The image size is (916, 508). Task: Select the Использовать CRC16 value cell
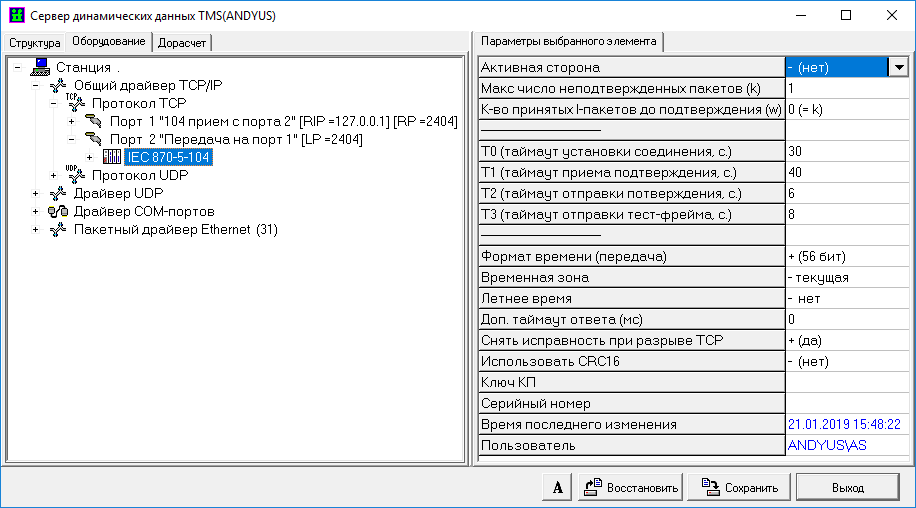click(x=846, y=361)
